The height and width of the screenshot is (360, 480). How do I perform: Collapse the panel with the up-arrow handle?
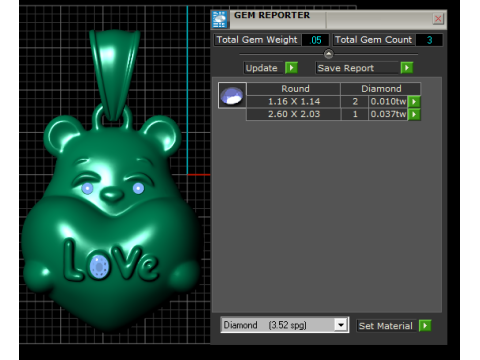tap(328, 54)
